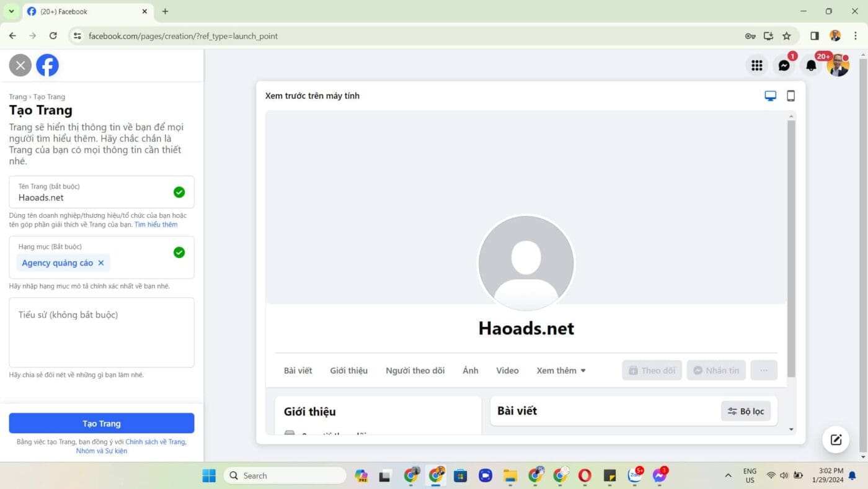Close page creation with the X icon

tap(20, 65)
